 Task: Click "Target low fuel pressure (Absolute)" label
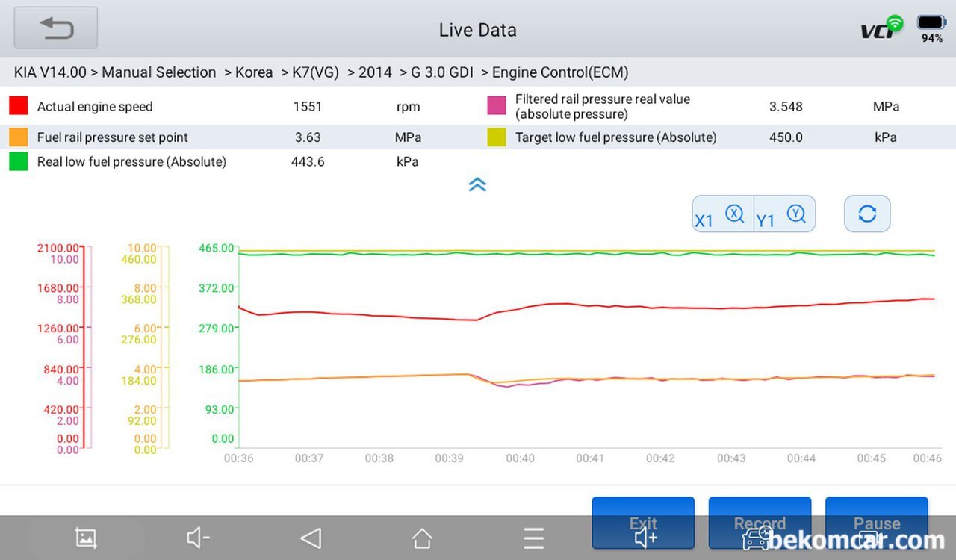tap(616, 137)
